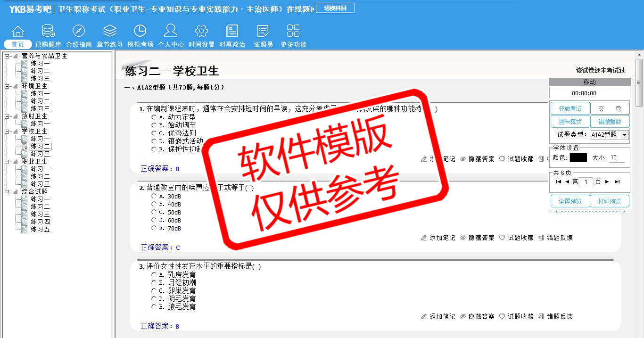Image resolution: width=644 pixels, height=338 pixels.
Task: Select 练习四 under 综合试题
Action: tap(40, 222)
